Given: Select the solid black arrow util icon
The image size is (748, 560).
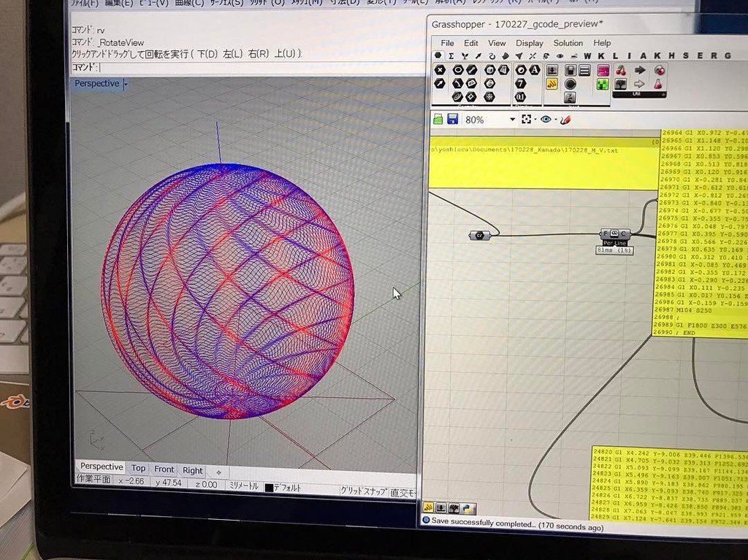Looking at the screenshot, I should click(640, 71).
